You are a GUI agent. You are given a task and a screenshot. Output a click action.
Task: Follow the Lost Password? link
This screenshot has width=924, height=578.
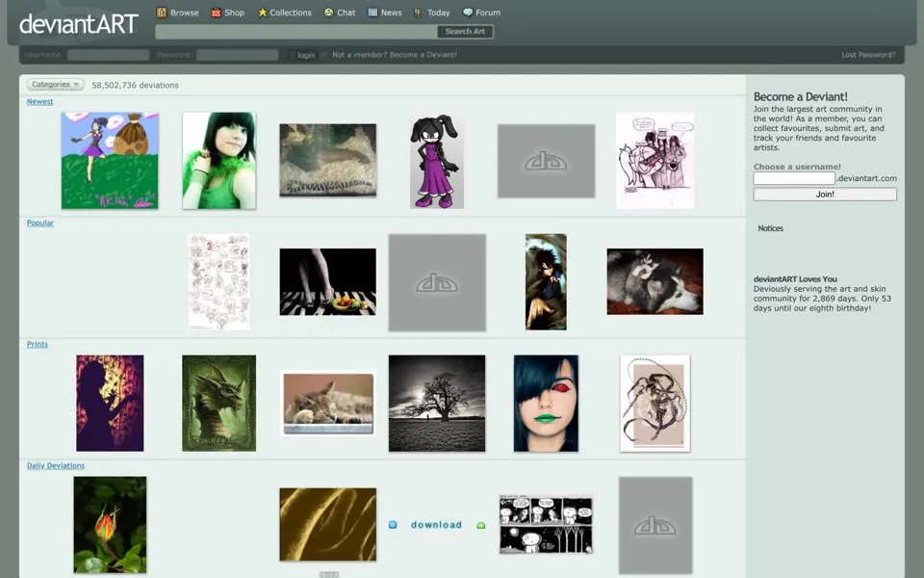[x=868, y=55]
